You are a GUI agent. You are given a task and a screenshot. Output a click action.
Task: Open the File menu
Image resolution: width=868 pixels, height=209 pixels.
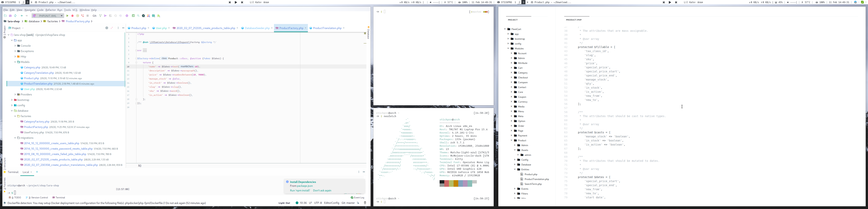5,10
